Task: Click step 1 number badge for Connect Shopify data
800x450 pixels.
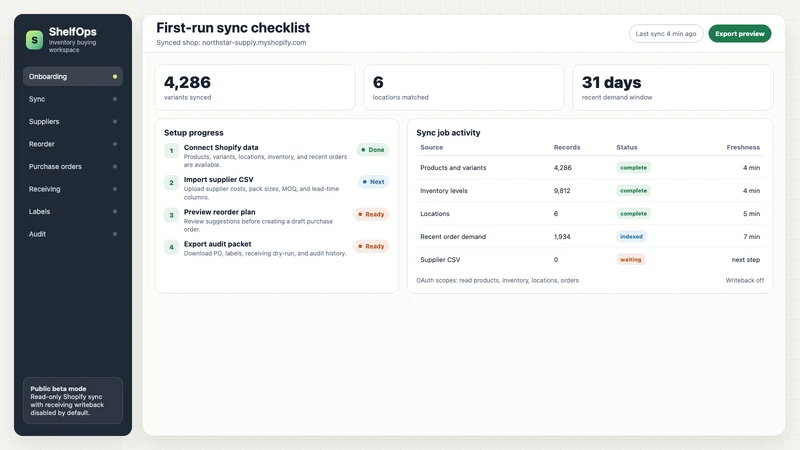Action: tap(171, 151)
